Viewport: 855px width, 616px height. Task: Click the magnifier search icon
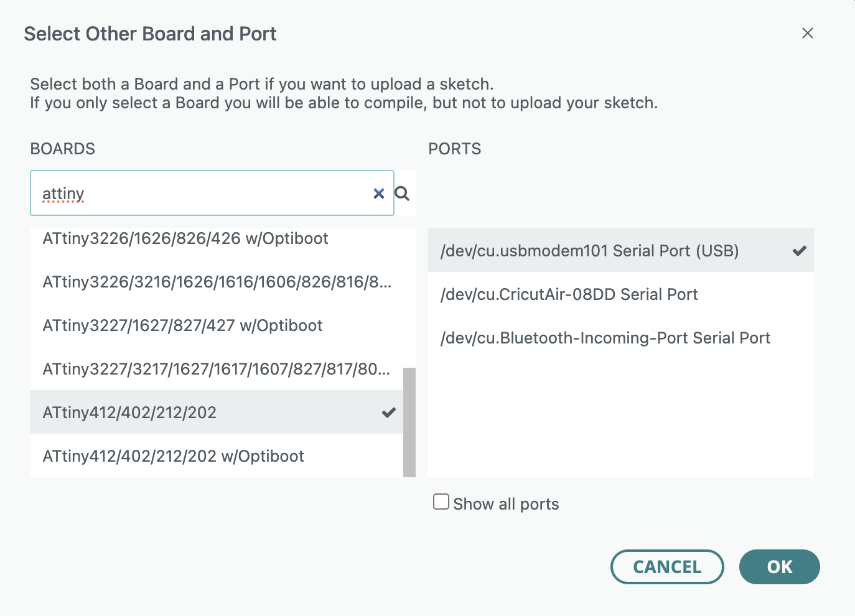tap(403, 194)
